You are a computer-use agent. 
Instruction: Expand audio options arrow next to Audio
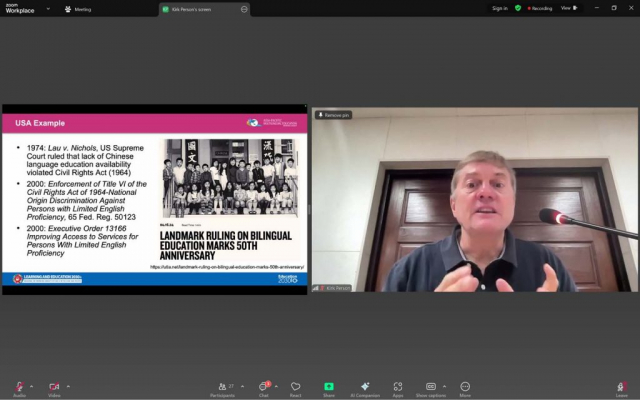coord(30,386)
